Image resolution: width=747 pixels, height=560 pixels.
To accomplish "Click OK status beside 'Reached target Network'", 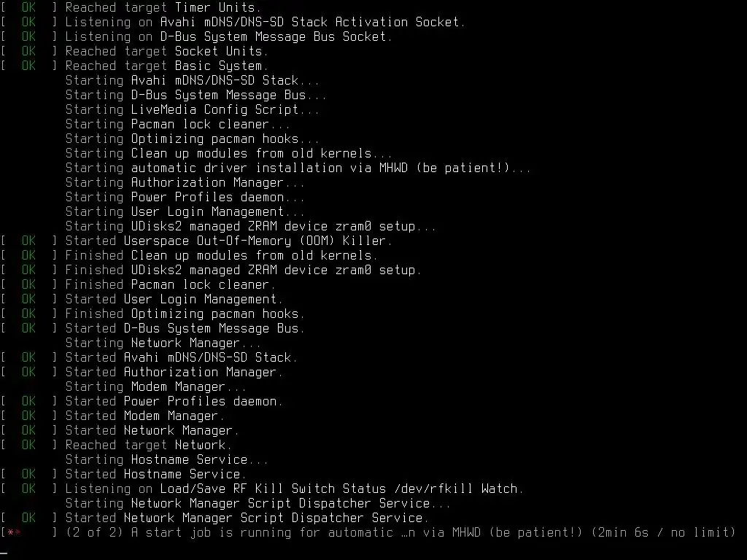I will pyautogui.click(x=28, y=445).
